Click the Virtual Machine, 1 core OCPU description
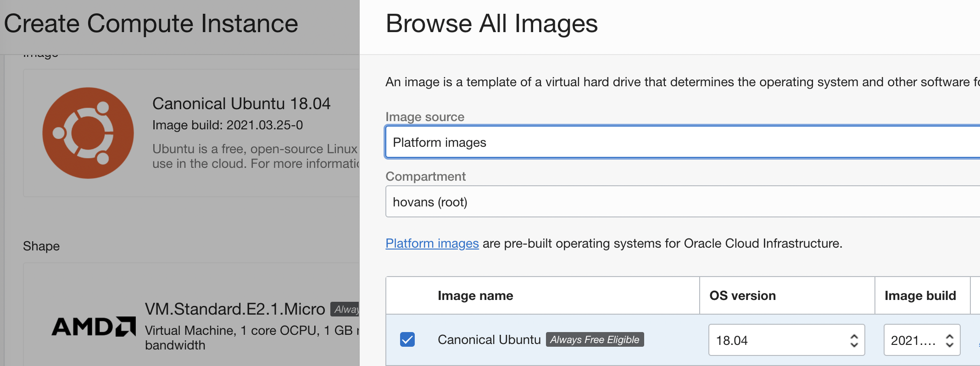 (252, 338)
